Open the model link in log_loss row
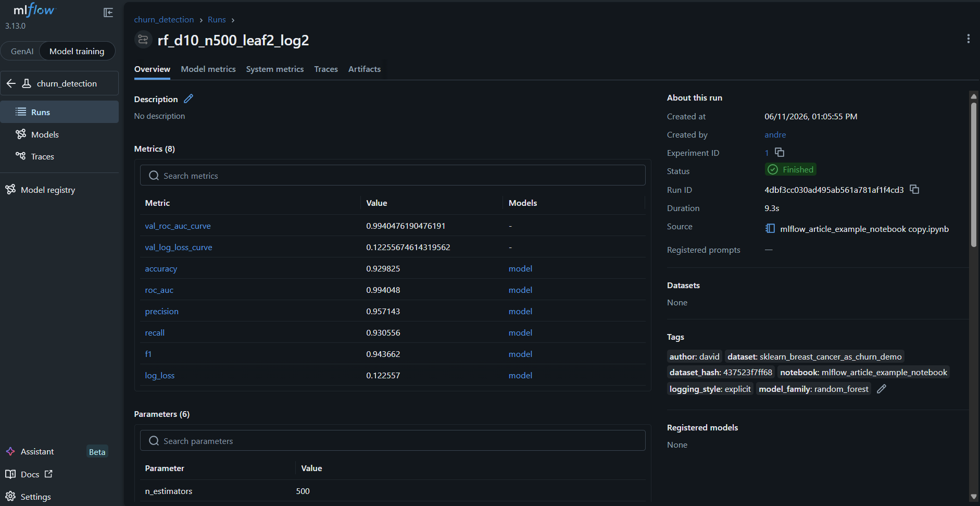The width and height of the screenshot is (980, 506). click(x=520, y=375)
